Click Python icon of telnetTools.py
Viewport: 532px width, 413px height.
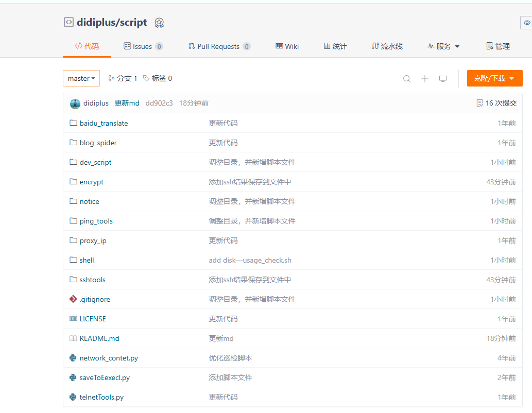click(73, 397)
